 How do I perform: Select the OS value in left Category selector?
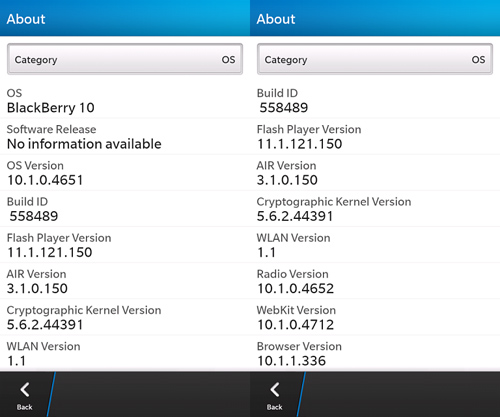pyautogui.click(x=228, y=60)
